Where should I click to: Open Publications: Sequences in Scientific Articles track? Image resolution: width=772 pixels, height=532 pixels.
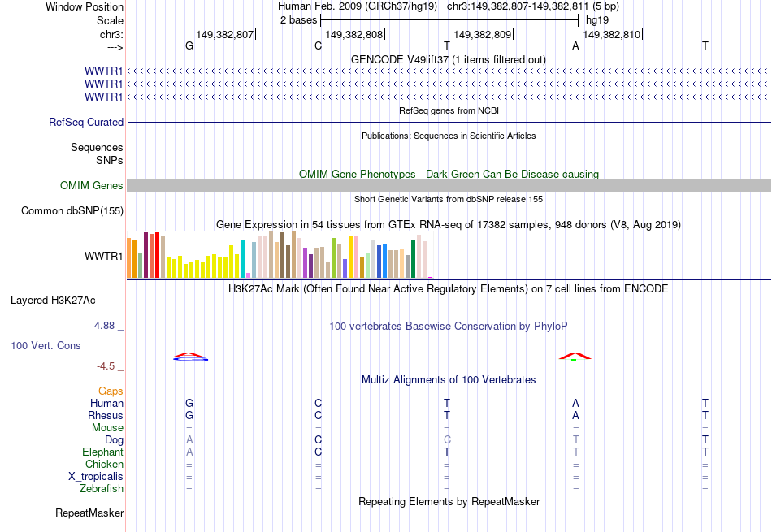point(449,136)
